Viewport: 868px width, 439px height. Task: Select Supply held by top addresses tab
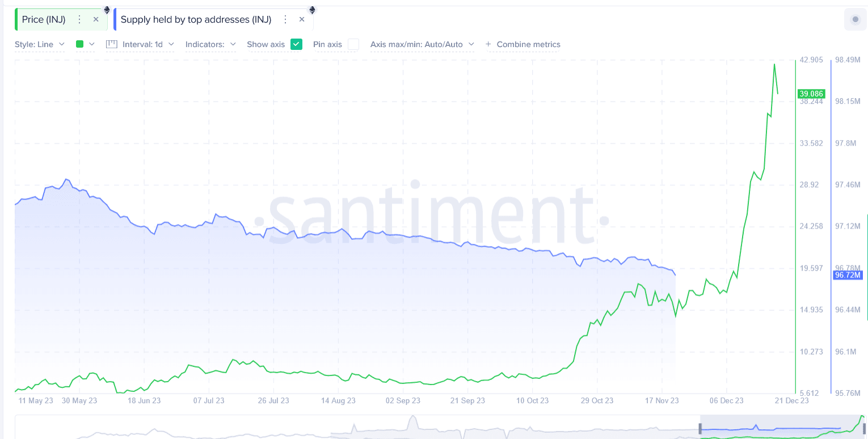[x=196, y=19]
